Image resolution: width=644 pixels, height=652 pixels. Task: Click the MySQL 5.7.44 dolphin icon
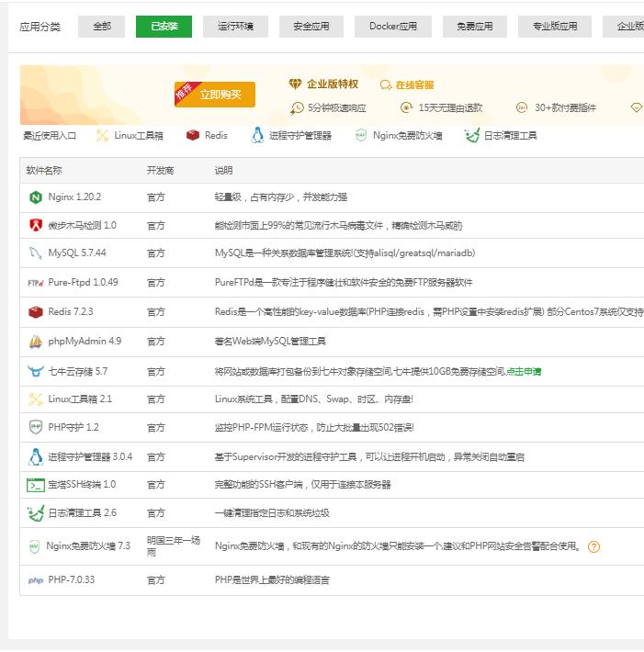tap(36, 253)
